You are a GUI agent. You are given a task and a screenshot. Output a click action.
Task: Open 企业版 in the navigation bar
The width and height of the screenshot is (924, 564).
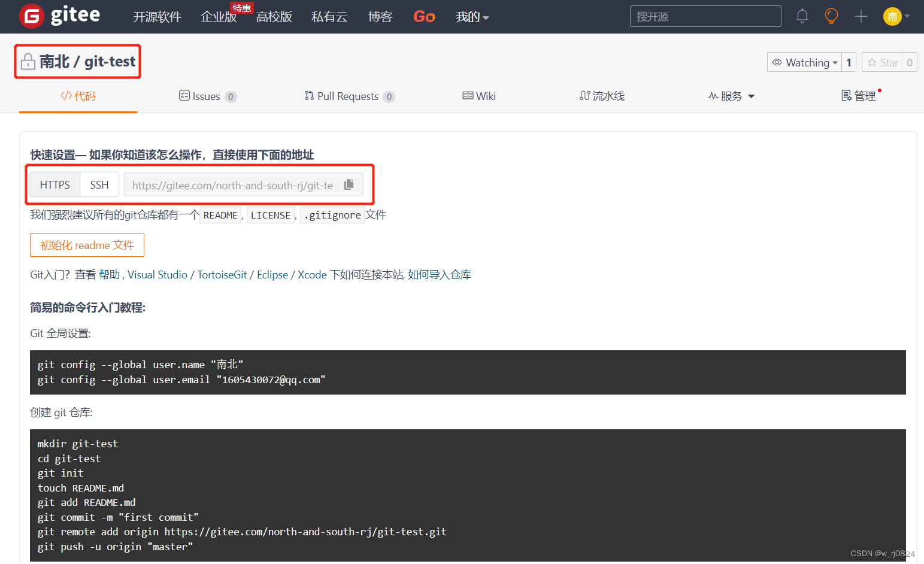click(x=219, y=17)
